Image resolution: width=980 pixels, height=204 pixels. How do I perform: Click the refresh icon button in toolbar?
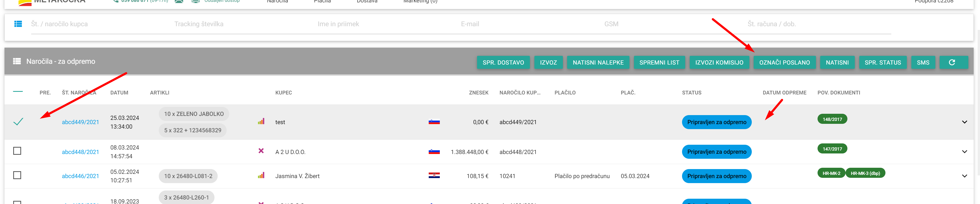point(953,62)
